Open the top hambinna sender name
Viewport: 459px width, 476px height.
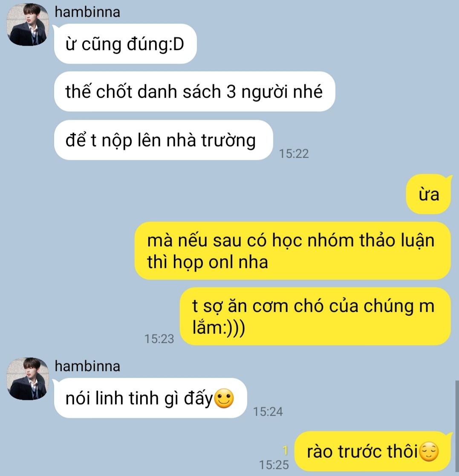(x=87, y=12)
